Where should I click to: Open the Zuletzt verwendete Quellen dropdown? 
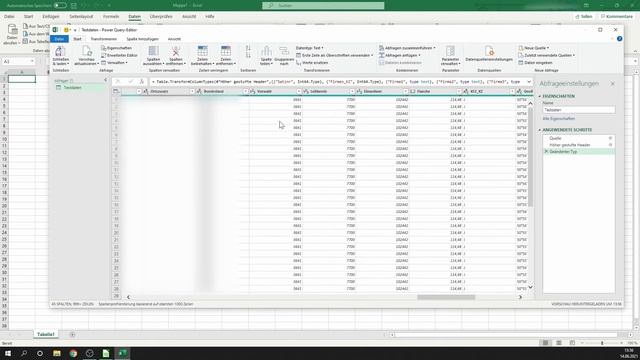coord(547,55)
